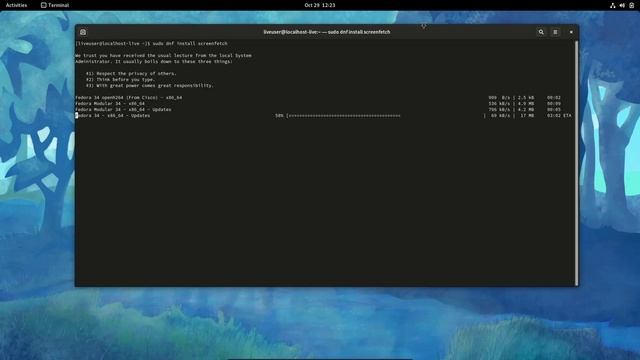Click the 'sudo dnf install screenfetch' command line
This screenshot has width=640, height=360.
click(151, 43)
